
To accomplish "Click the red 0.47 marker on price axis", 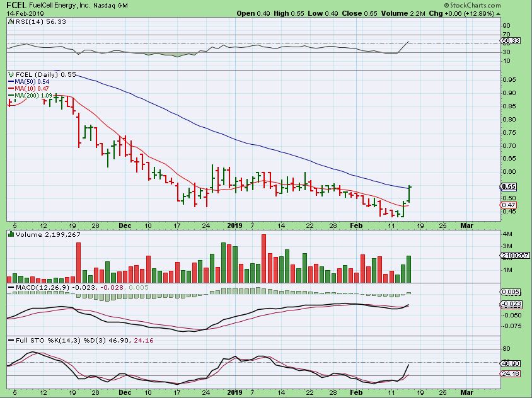I will click(509, 205).
